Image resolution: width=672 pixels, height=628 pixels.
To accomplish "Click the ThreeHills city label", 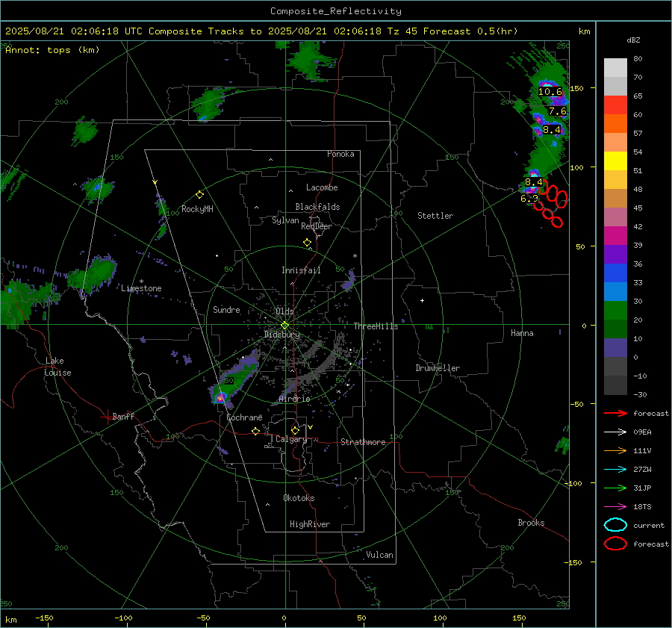I will [x=376, y=326].
